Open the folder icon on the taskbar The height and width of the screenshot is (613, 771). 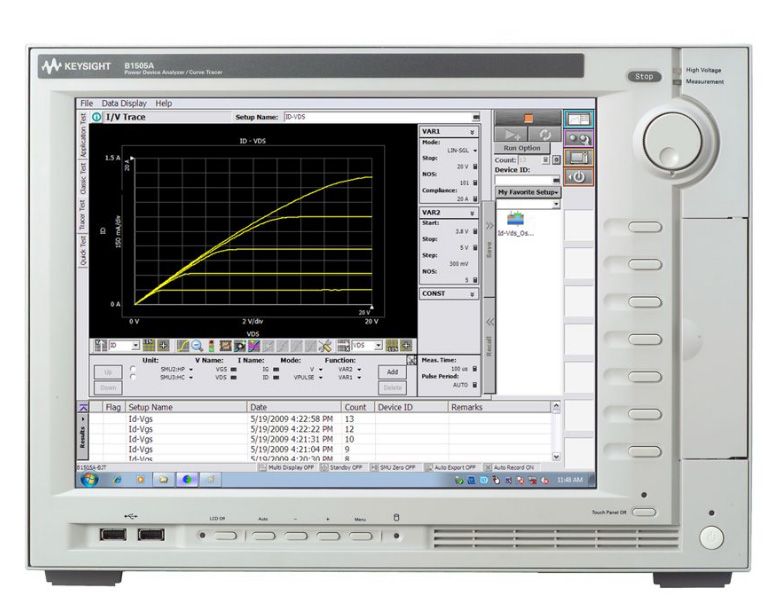tap(164, 479)
